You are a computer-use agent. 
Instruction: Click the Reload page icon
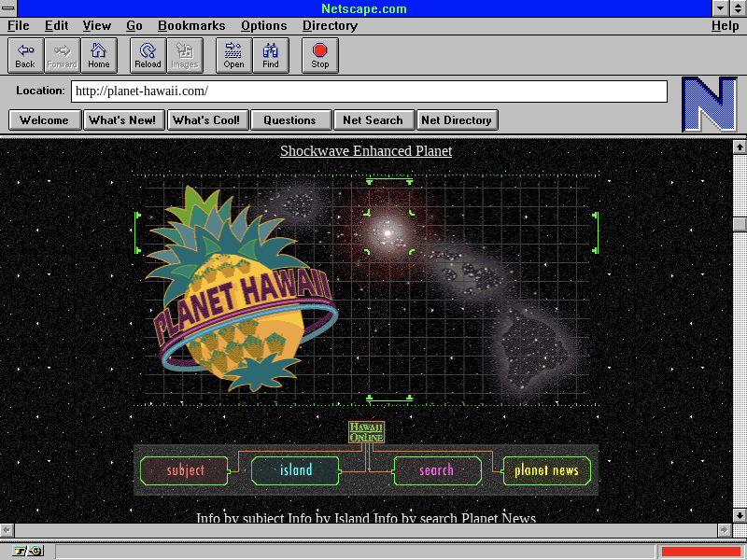[x=148, y=55]
